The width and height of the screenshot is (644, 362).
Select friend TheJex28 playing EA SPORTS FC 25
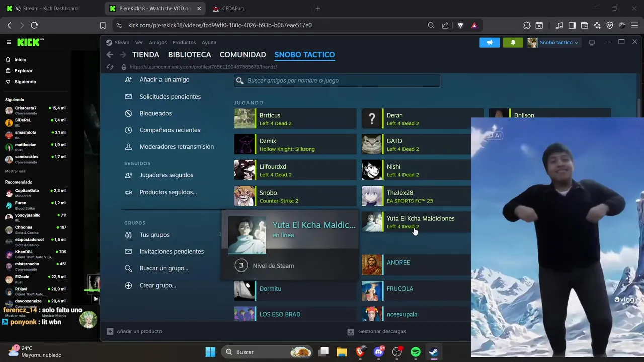pos(416,196)
